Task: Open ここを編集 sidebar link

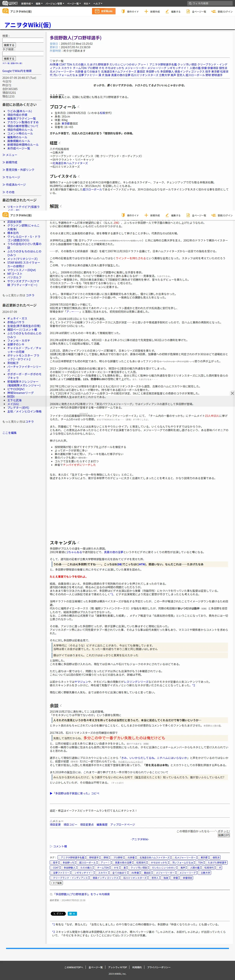Action: (9, 433)
